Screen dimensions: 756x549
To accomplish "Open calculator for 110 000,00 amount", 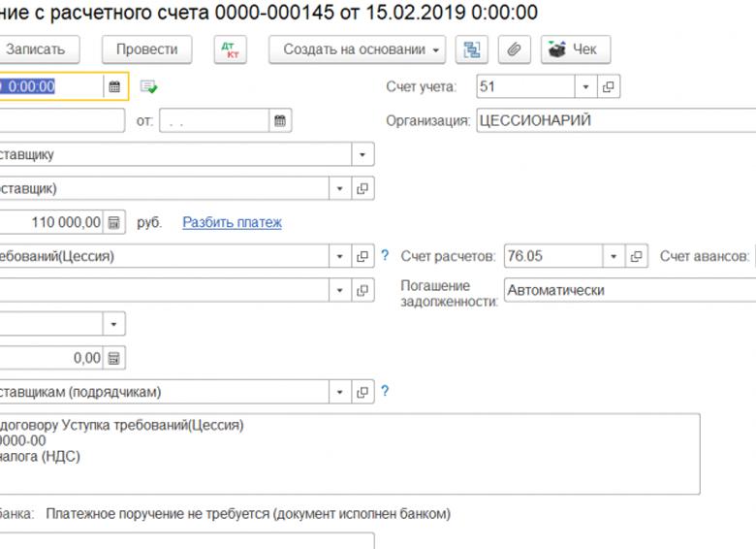I will (114, 222).
